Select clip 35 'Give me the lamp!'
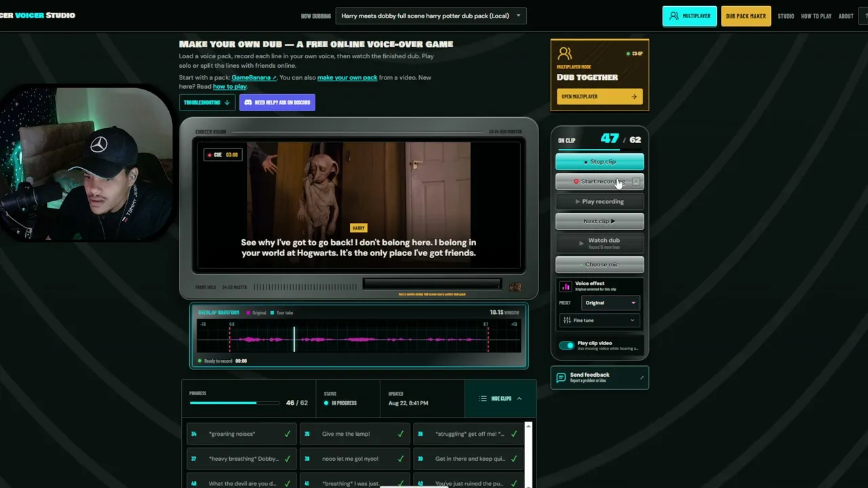 [355, 434]
